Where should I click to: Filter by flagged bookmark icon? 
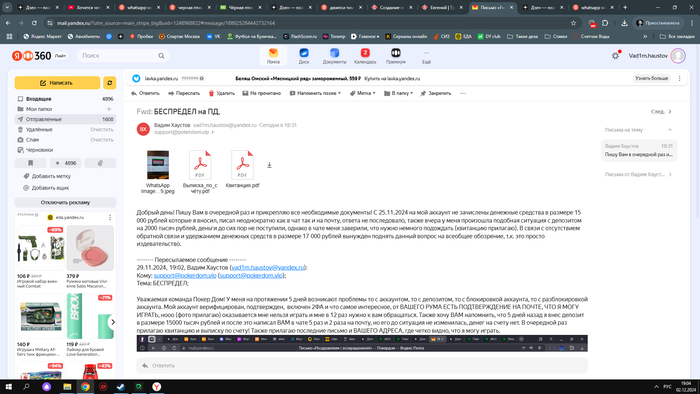click(x=30, y=163)
